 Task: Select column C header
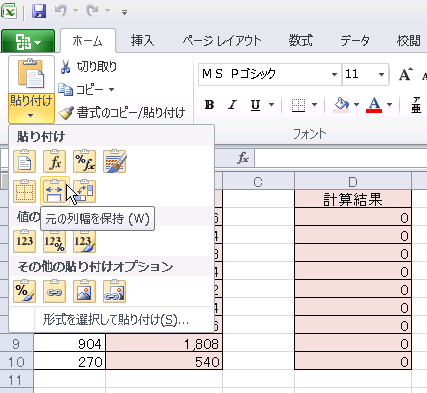258,182
